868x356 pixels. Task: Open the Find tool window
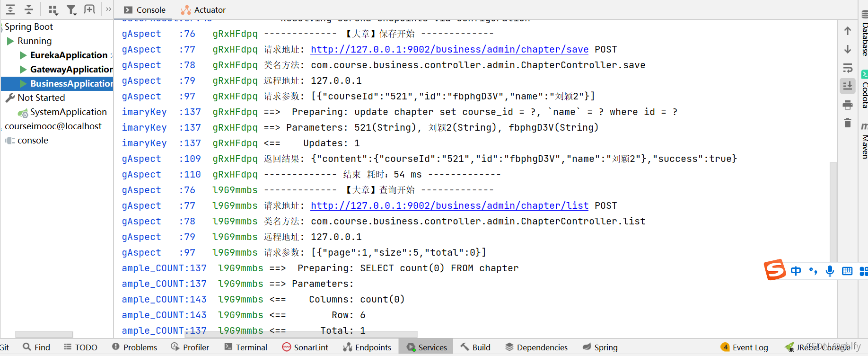[x=36, y=347]
